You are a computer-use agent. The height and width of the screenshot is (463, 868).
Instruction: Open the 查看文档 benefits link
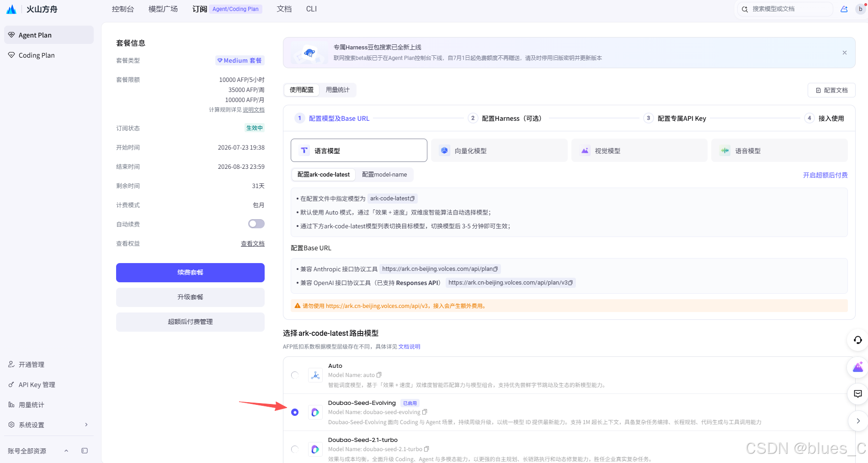click(253, 243)
